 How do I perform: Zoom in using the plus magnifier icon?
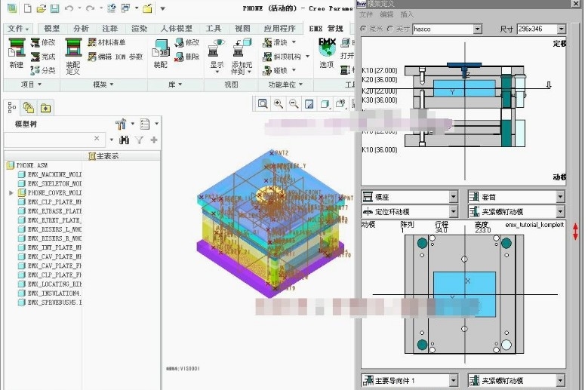[x=279, y=104]
